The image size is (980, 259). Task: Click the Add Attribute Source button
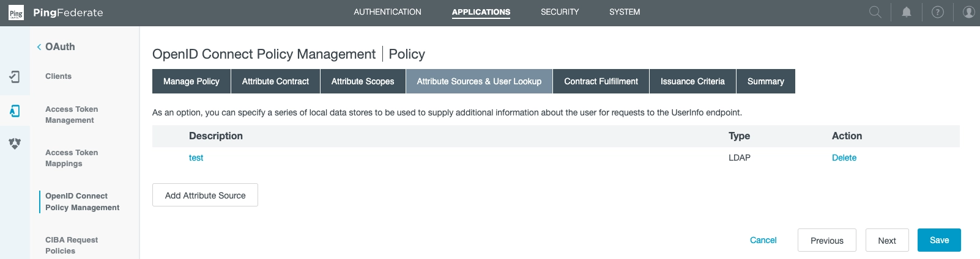pyautogui.click(x=205, y=195)
